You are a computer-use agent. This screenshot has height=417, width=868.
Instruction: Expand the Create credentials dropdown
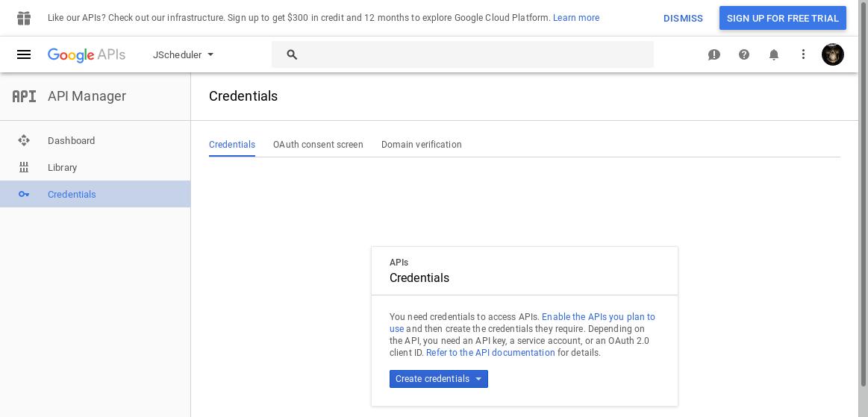438,379
